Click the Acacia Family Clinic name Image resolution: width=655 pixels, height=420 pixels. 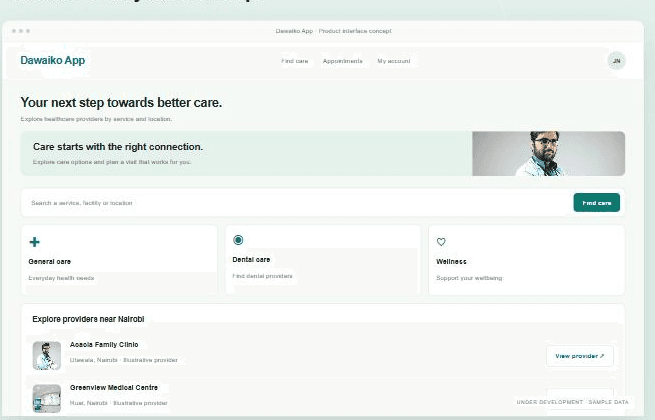104,345
